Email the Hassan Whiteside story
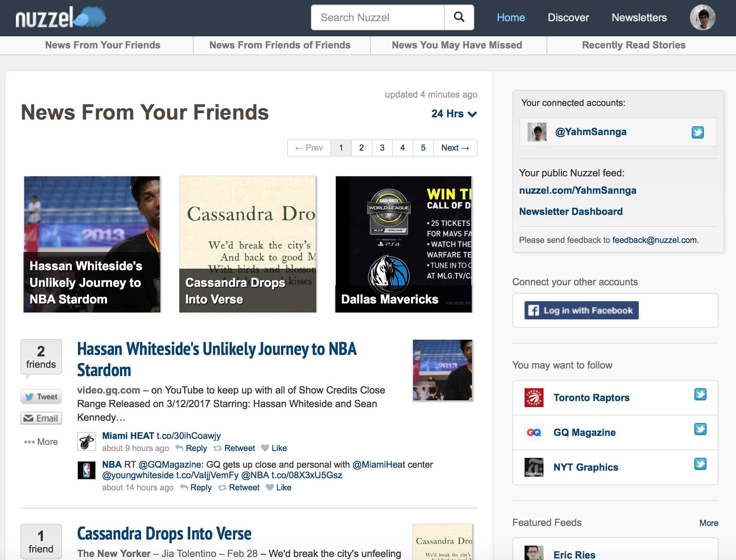Image resolution: width=736 pixels, height=560 pixels. click(41, 418)
